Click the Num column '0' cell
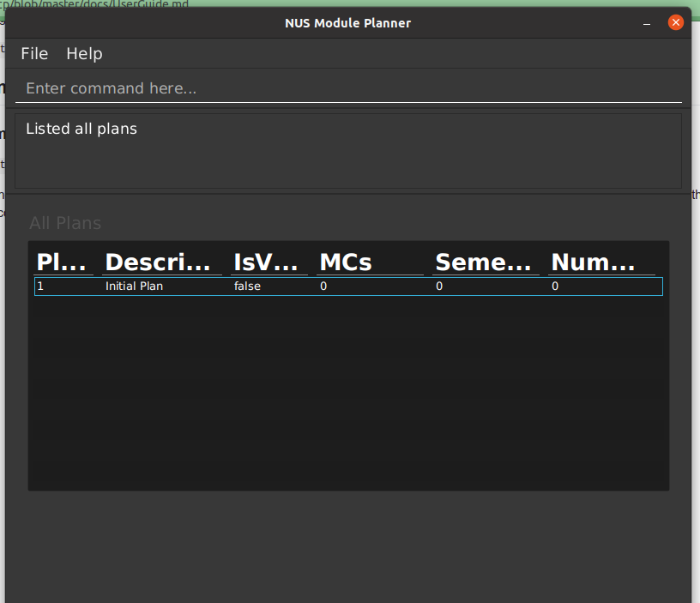This screenshot has width=700, height=603. tap(555, 286)
